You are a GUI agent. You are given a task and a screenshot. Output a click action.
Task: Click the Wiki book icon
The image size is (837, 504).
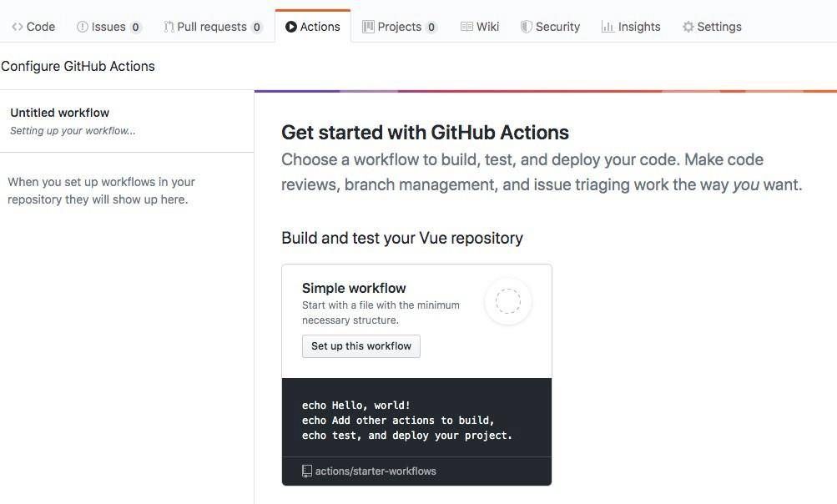click(466, 27)
